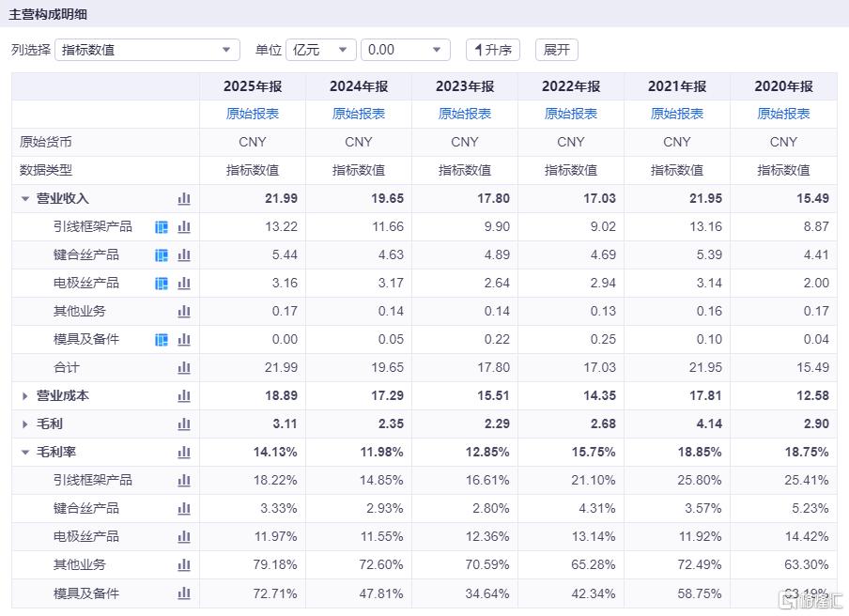
Task: Open the 单位 亿元 dropdown
Action: pos(320,50)
